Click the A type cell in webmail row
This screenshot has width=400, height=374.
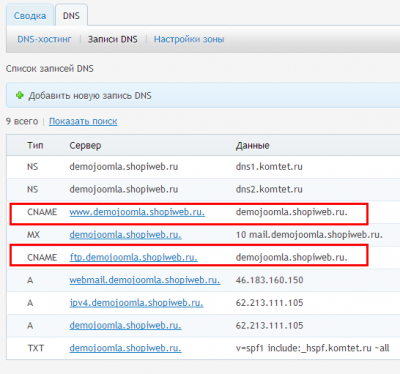click(30, 280)
